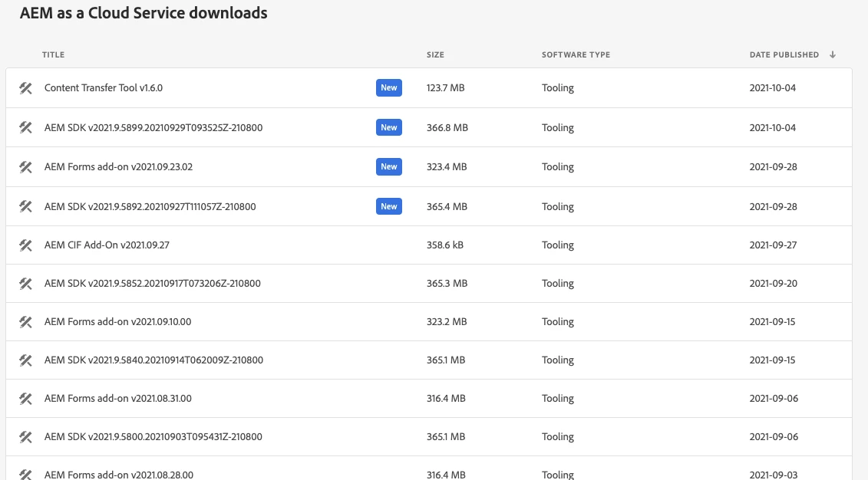
Task: Click Tooling type in Content Transfer Tool row
Action: point(557,88)
